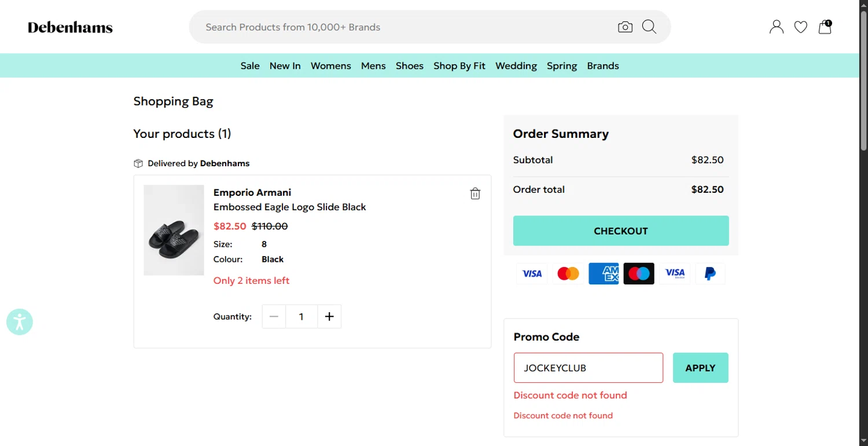Open the camera image search icon
The width and height of the screenshot is (868, 446).
point(625,27)
